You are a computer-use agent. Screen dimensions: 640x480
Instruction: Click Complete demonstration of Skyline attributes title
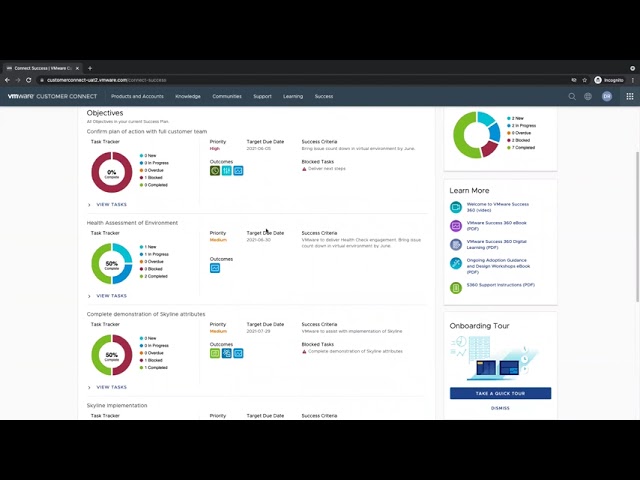[146, 314]
